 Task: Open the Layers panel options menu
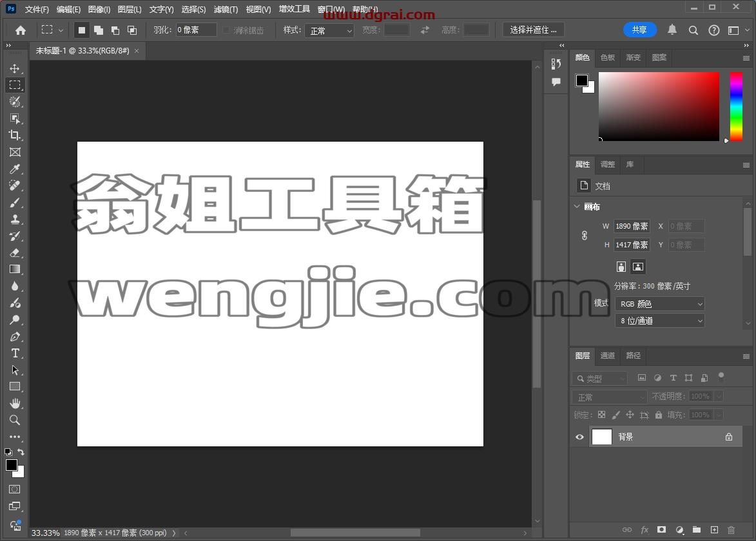click(746, 357)
